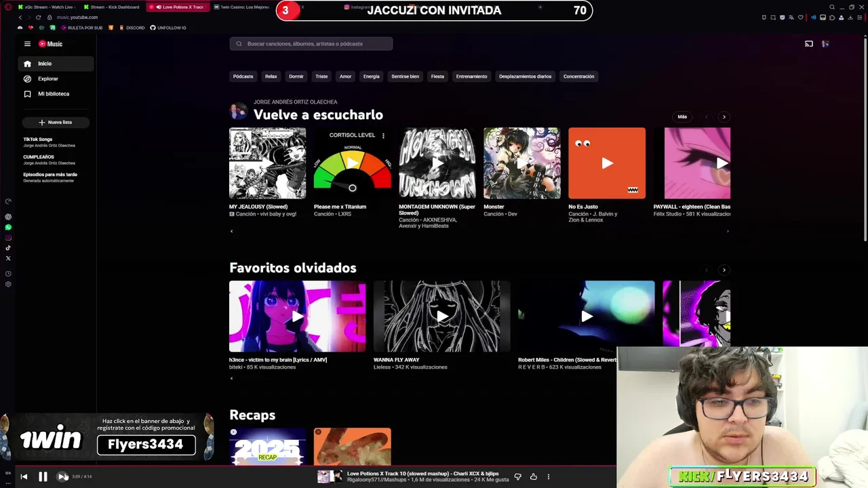Select the Concentración chip
The image size is (868, 488).
578,77
